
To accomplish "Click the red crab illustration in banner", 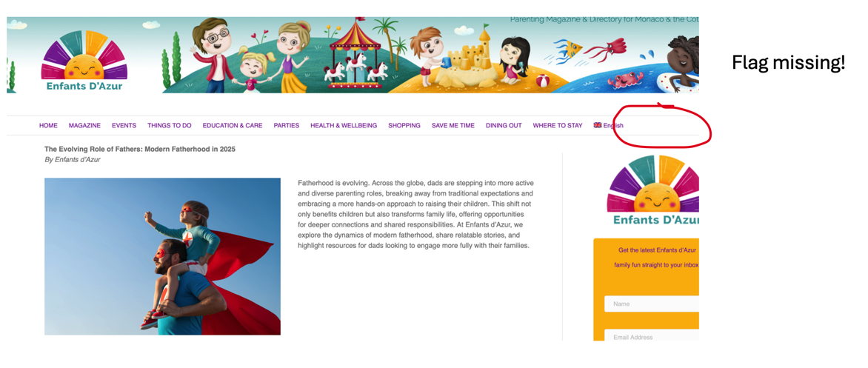I will click(x=625, y=80).
